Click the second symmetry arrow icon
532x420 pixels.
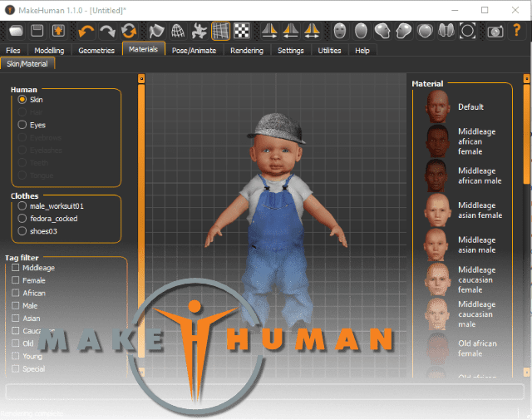pyautogui.click(x=291, y=32)
